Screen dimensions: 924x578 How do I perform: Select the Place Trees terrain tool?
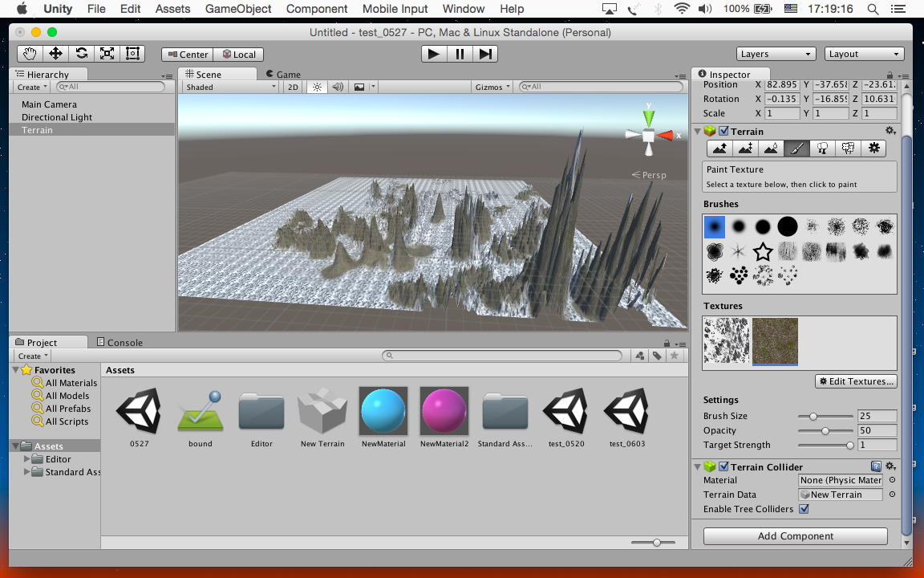pos(822,149)
